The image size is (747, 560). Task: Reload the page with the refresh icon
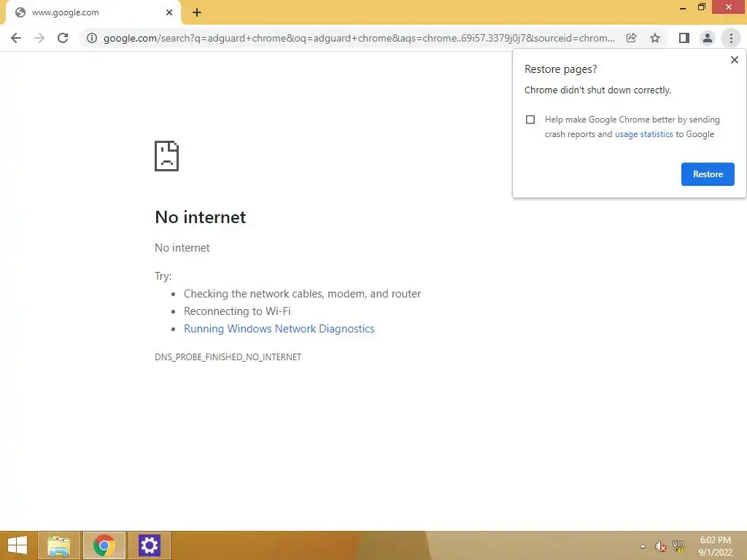63,38
